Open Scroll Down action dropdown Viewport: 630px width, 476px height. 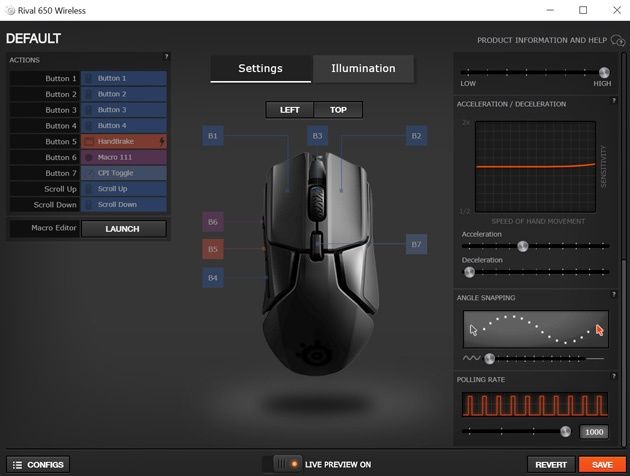click(x=124, y=204)
